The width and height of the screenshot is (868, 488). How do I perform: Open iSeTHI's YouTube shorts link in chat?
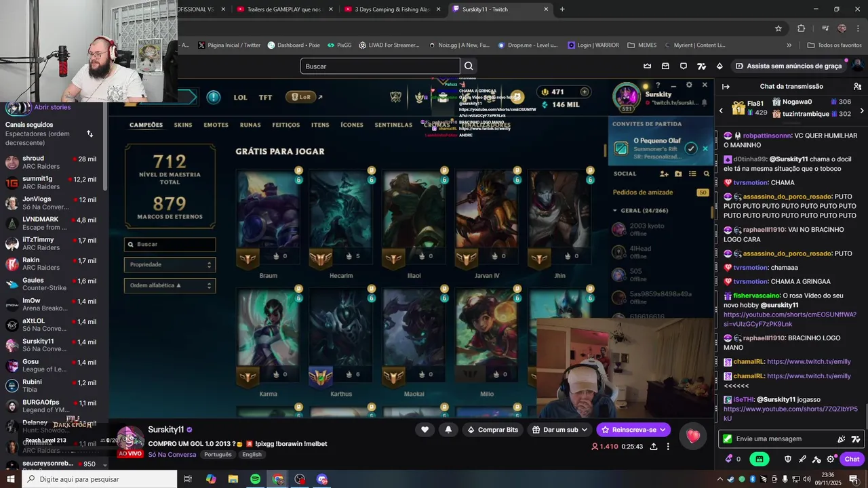[x=790, y=414]
